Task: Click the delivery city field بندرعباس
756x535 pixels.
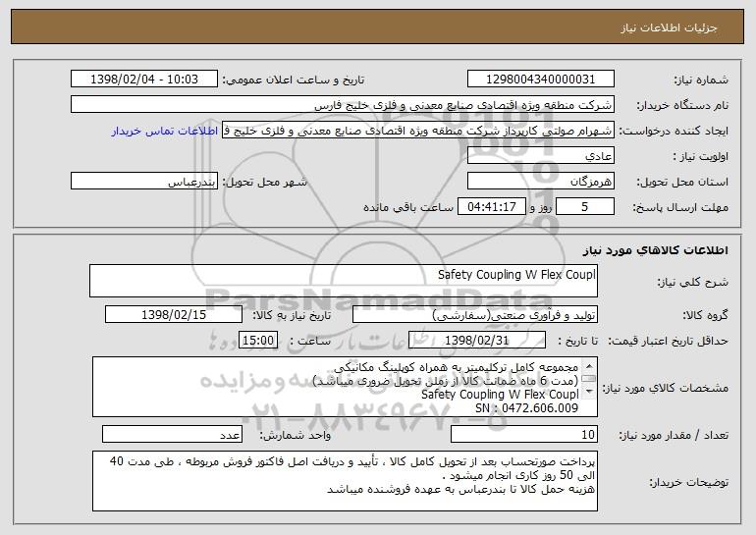Action: (144, 182)
